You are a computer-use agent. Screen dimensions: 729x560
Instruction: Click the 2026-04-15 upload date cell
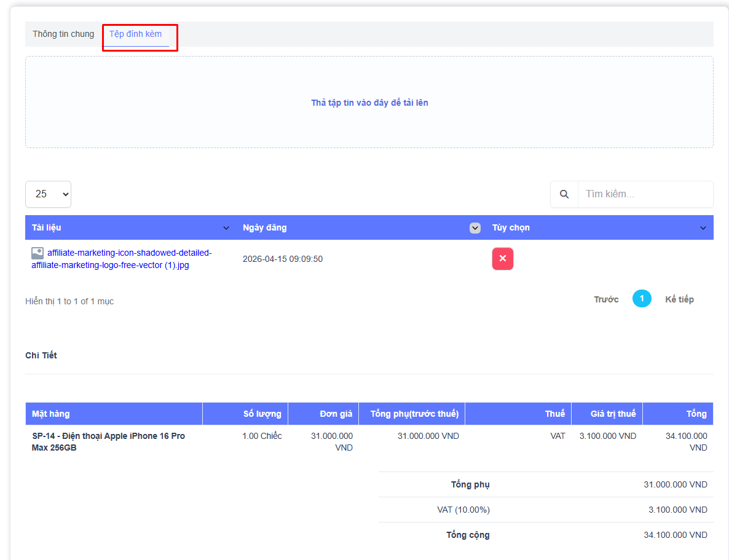(x=283, y=259)
